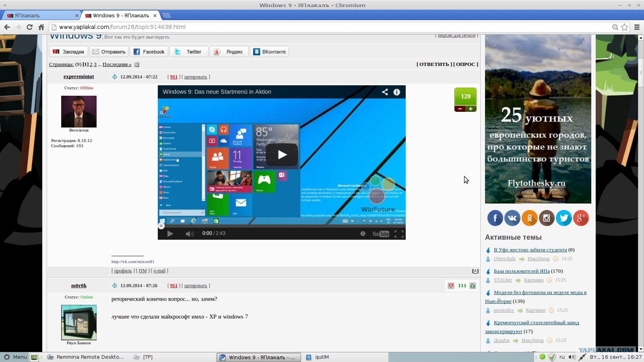Open a new browser tab
Image resolution: width=644 pixels, height=362 pixels.
tap(166, 16)
